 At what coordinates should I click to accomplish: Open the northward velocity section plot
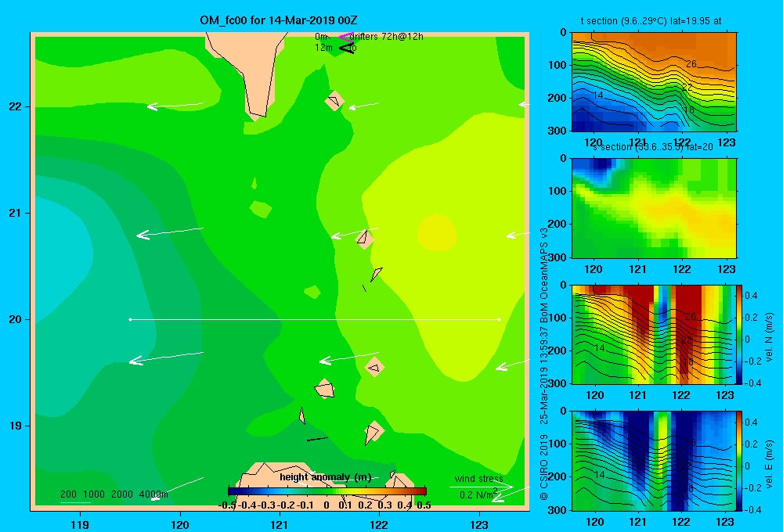(x=653, y=334)
